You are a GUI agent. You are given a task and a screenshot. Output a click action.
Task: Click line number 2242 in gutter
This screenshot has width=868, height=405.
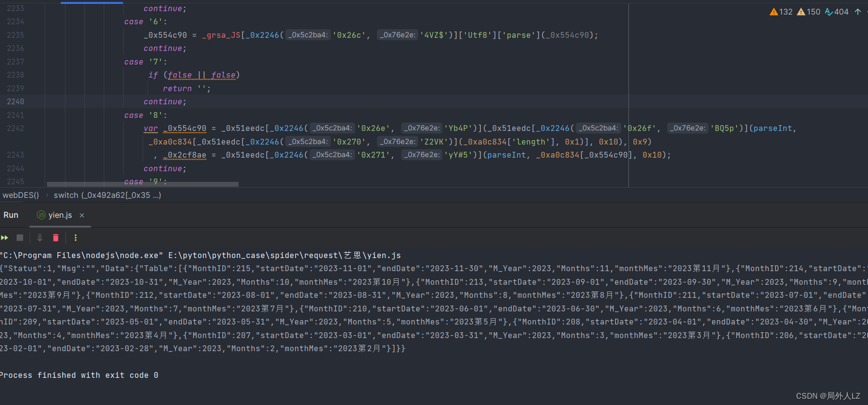click(16, 129)
